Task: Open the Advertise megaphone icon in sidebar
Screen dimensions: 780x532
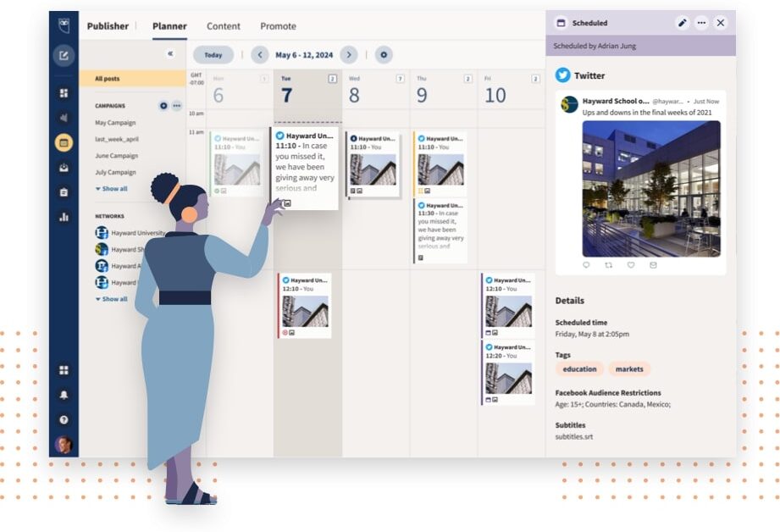Action: point(64,118)
